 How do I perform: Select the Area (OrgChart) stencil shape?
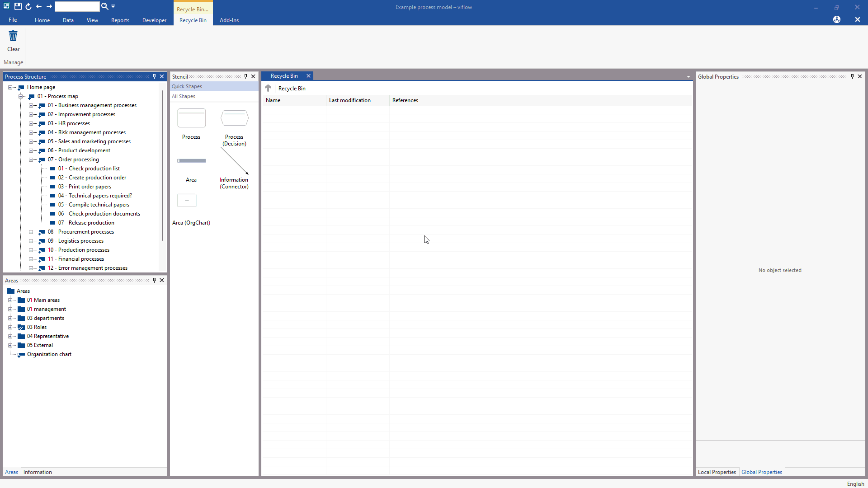pyautogui.click(x=187, y=201)
